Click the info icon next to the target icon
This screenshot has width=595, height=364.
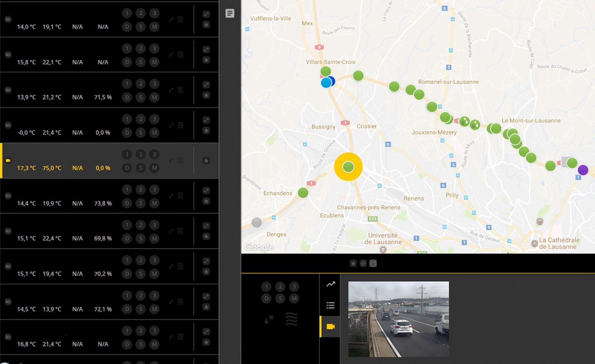373,263
